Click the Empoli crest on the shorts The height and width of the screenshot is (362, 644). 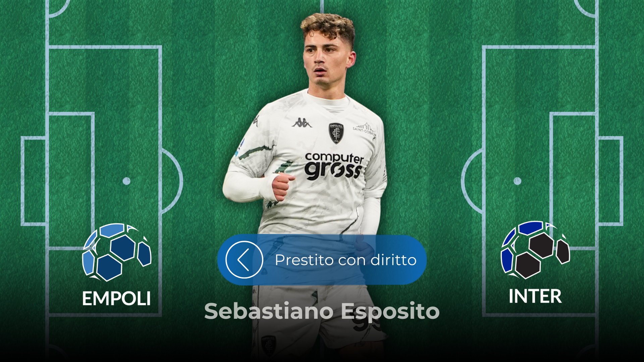pyautogui.click(x=268, y=343)
